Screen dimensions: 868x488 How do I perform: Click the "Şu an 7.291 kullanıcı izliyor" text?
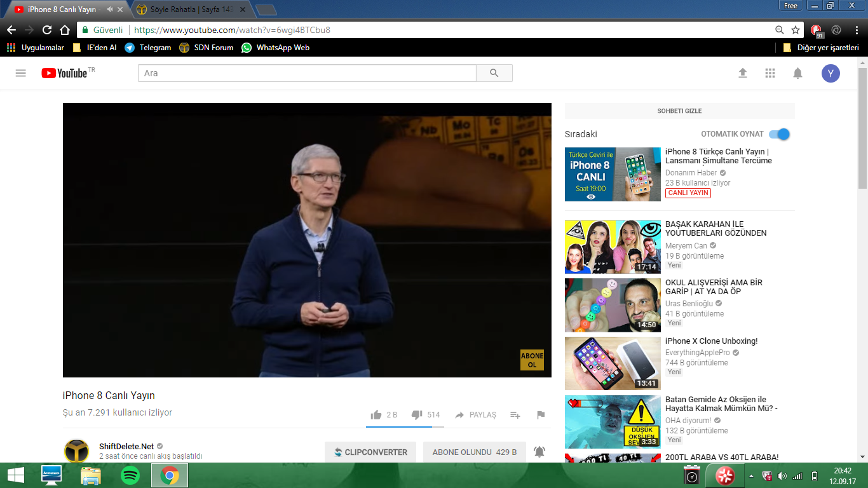118,412
